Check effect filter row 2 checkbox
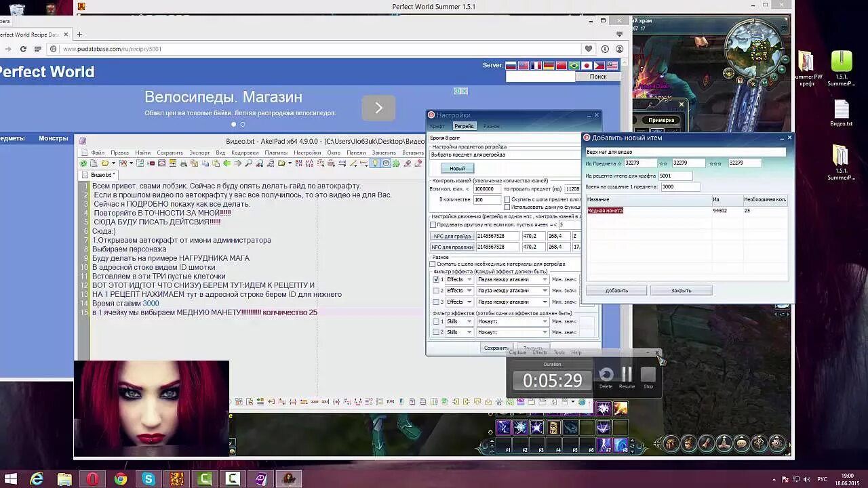The image size is (868, 488). 436,291
